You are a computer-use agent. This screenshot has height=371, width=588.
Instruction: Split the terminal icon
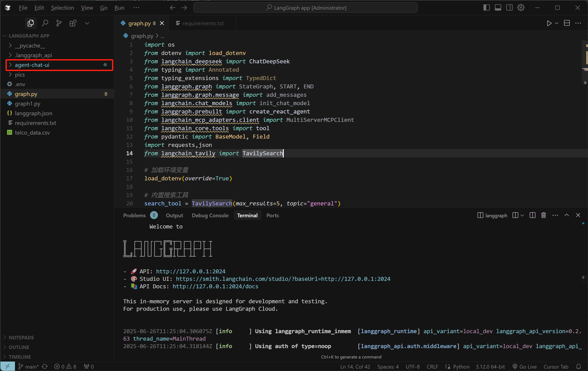click(532, 215)
